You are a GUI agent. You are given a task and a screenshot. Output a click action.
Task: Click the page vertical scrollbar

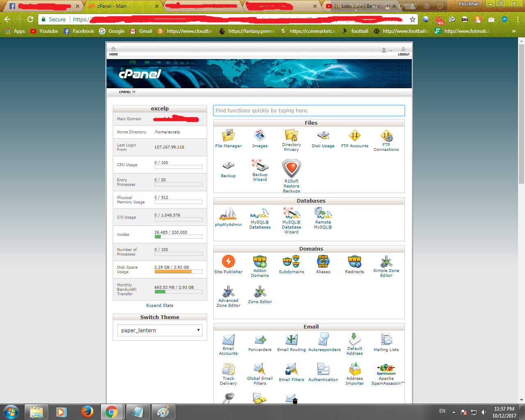point(522,114)
